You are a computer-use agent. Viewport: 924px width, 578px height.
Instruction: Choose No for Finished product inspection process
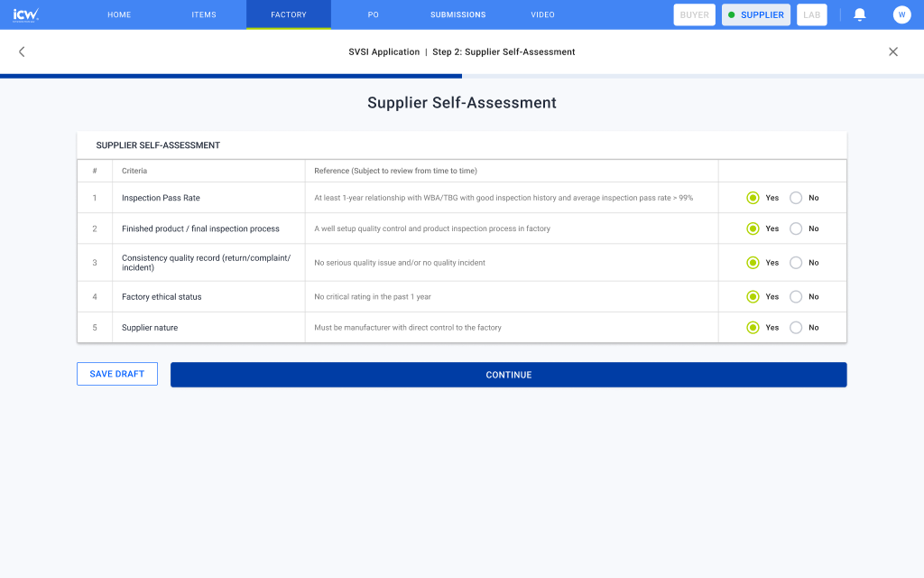pos(796,228)
